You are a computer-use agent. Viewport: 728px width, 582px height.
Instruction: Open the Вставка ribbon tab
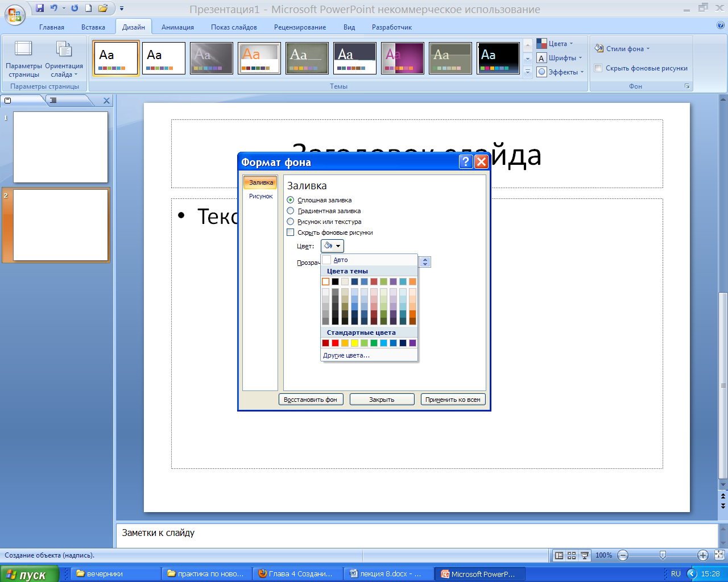click(x=93, y=27)
